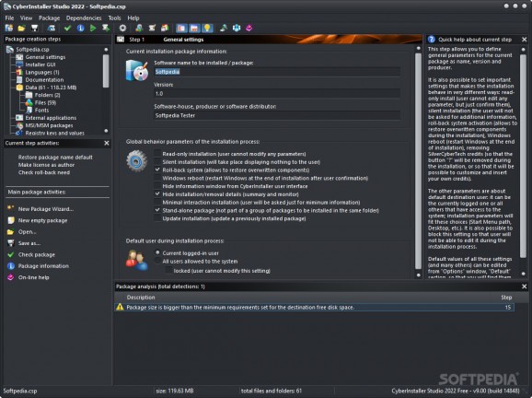The height and width of the screenshot is (398, 532).
Task: Enable Read-only installation checkbox
Action: [x=157, y=154]
